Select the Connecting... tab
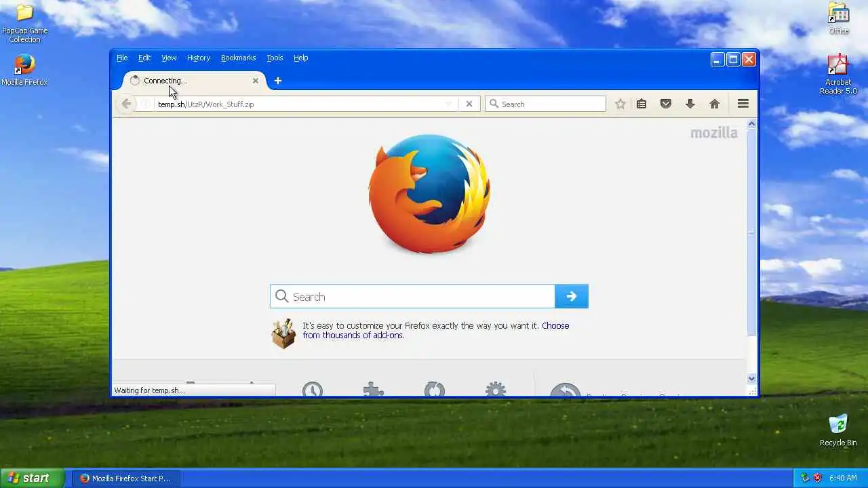Screen dimensions: 868x488 tap(193, 81)
